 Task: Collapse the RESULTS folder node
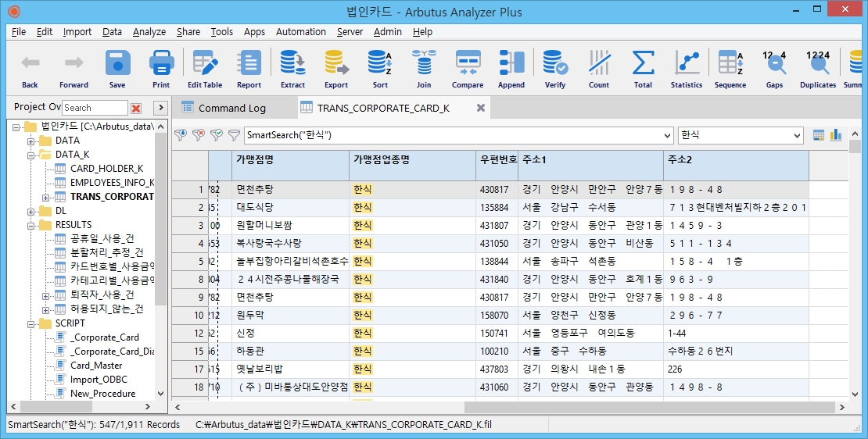pyautogui.click(x=30, y=226)
